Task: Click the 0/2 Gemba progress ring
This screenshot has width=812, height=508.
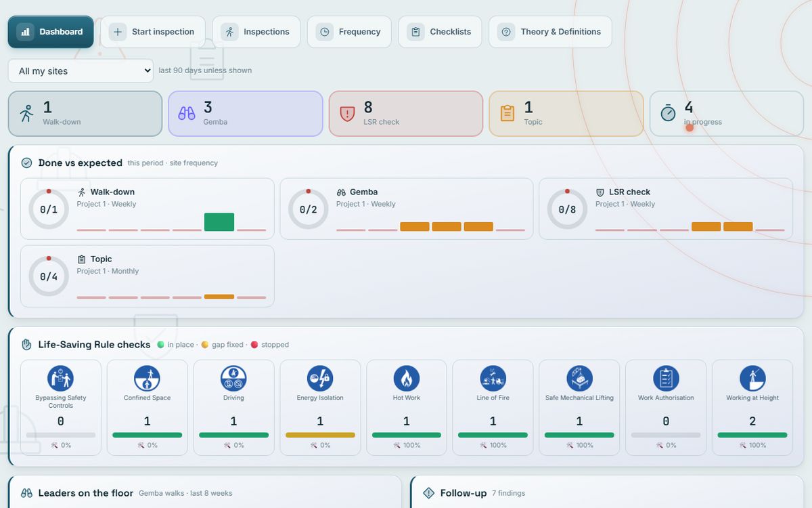Action: pos(308,209)
